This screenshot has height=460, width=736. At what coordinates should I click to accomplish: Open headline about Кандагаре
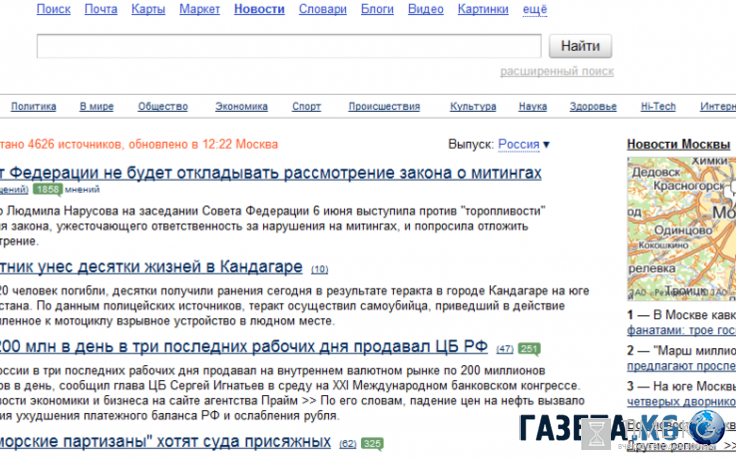pos(151,267)
